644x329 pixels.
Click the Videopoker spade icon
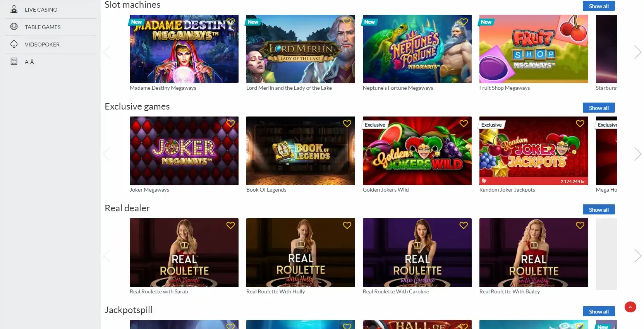(x=14, y=44)
